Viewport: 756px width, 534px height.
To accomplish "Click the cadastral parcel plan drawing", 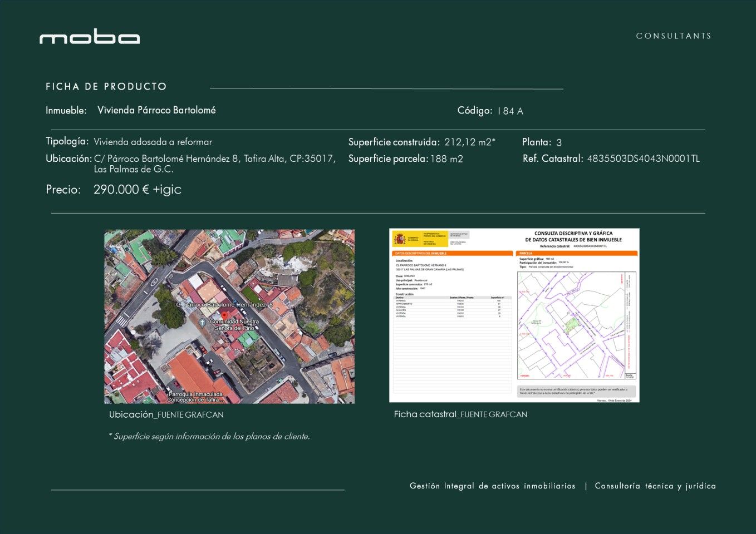I will pos(576,327).
